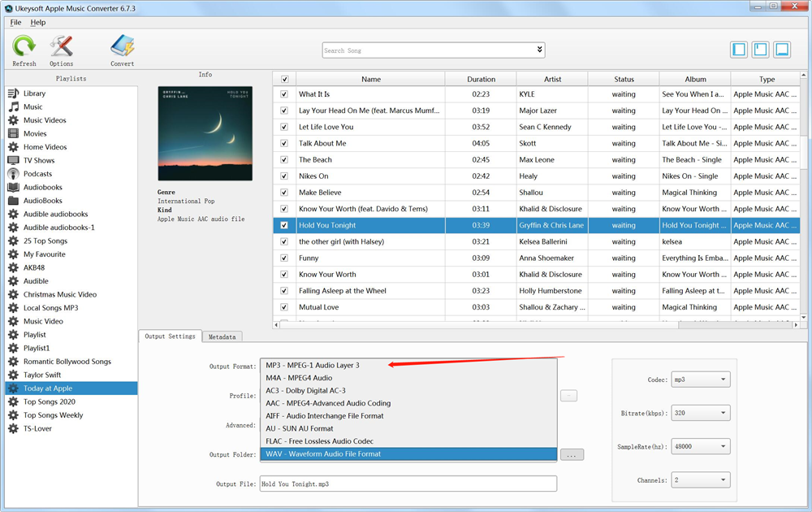
Task: Open the SampleRate (hz) dropdown
Action: (x=701, y=446)
